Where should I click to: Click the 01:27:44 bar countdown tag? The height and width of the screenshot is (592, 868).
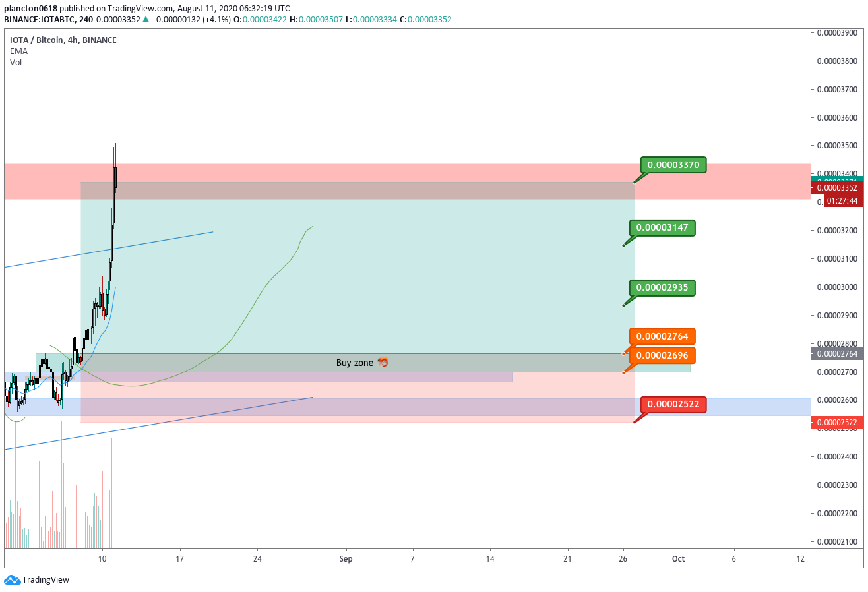(x=844, y=201)
